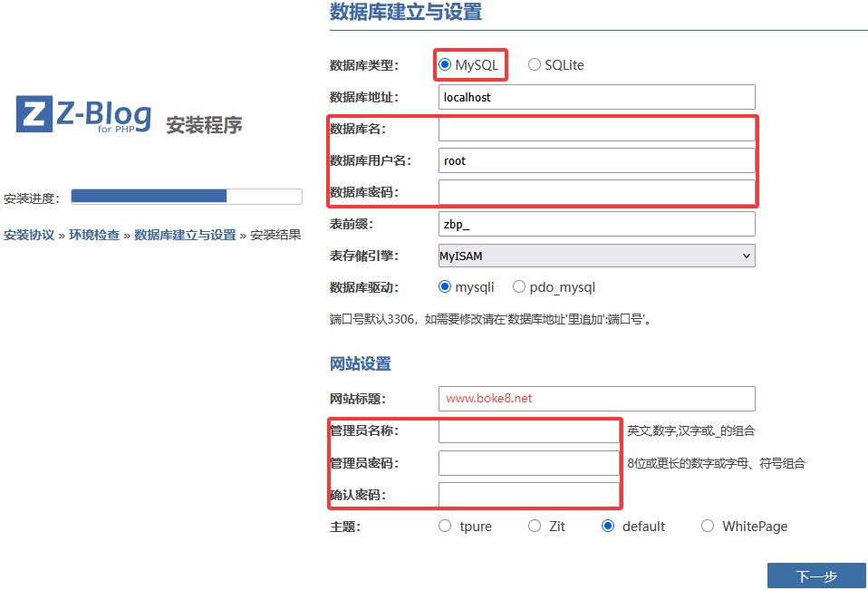Click the database username field containing root
The image size is (868, 590).
597,160
